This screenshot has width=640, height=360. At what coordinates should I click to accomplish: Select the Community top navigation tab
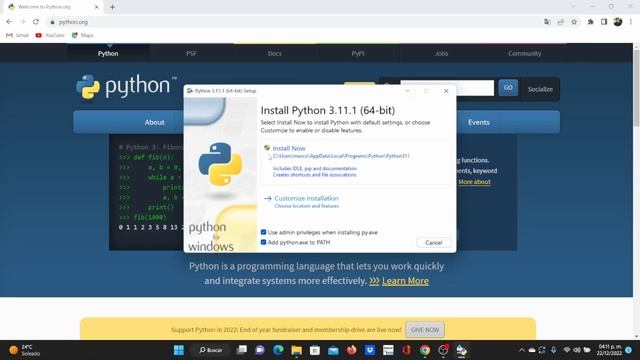pyautogui.click(x=524, y=53)
